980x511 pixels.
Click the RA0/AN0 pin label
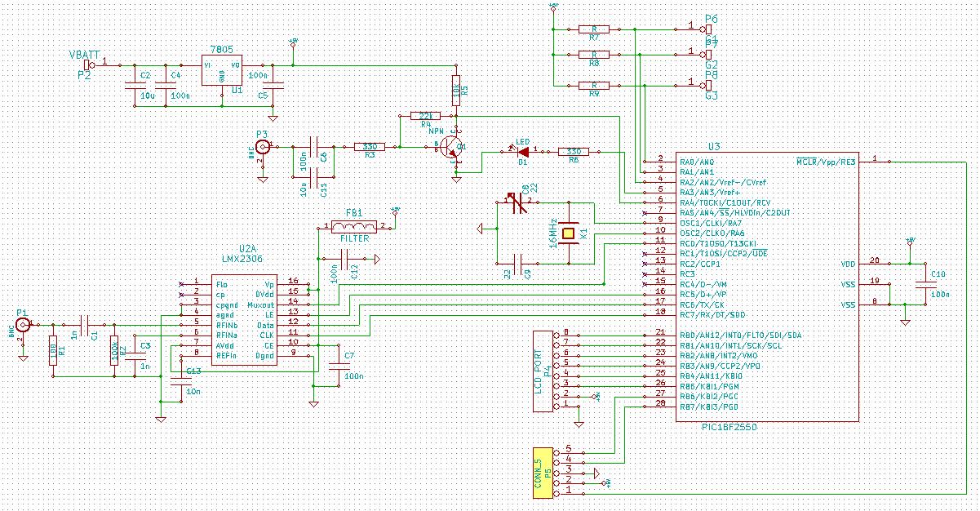click(696, 162)
